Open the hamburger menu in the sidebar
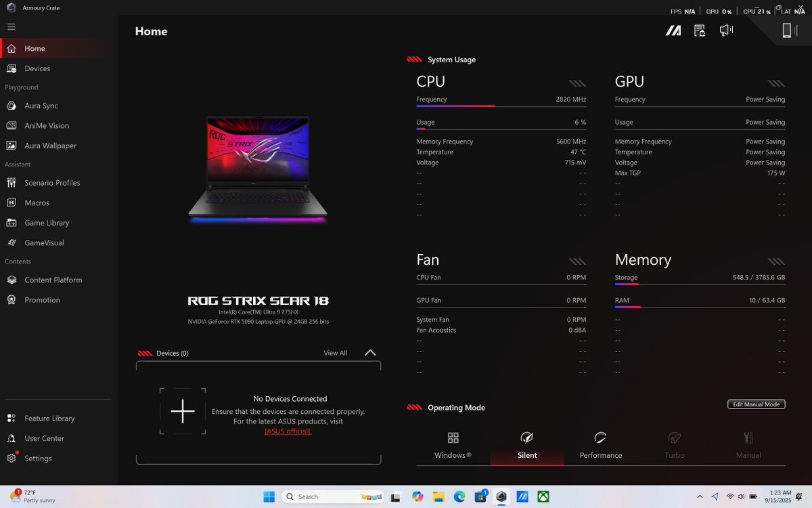This screenshot has width=812, height=508. [x=12, y=26]
